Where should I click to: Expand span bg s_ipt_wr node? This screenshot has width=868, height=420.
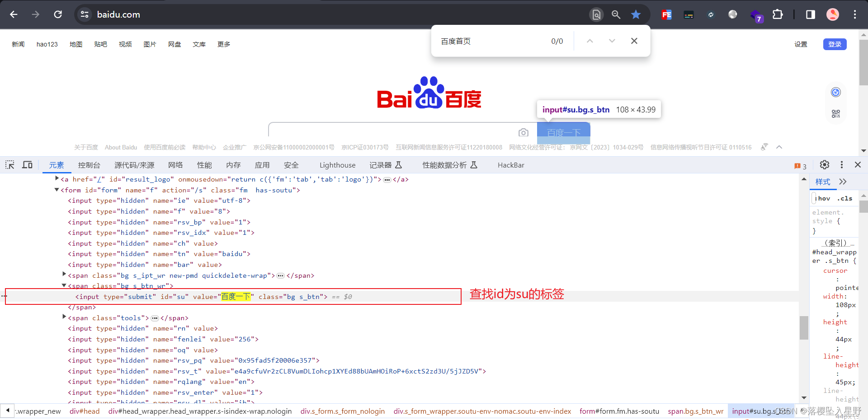click(64, 274)
